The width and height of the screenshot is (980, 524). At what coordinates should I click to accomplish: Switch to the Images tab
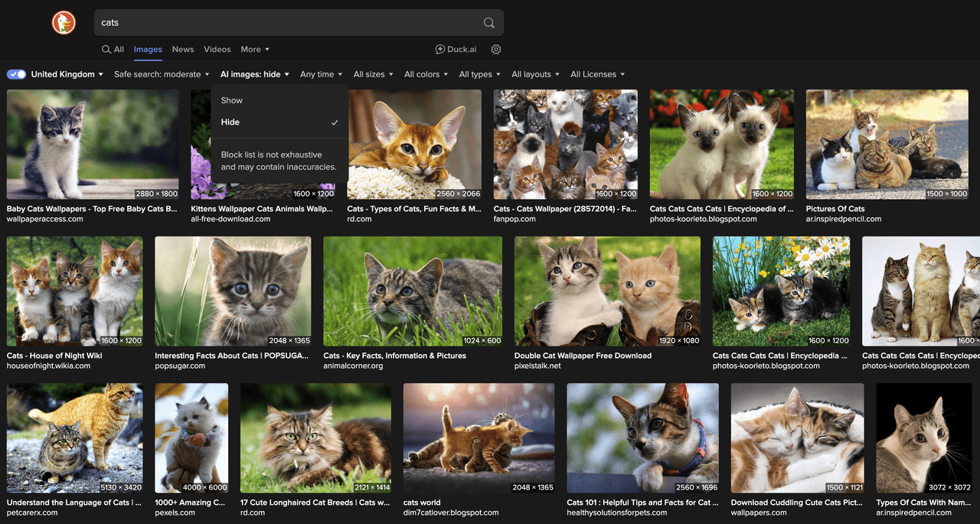pos(147,49)
